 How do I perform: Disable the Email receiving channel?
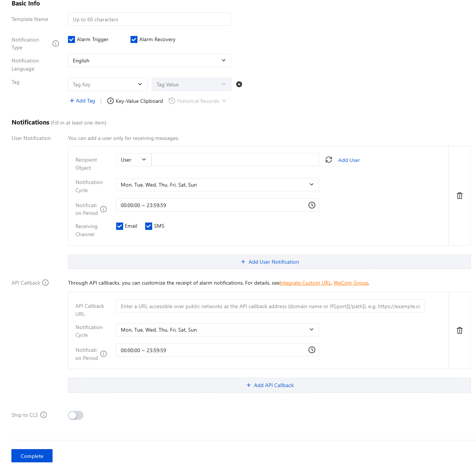coord(120,226)
